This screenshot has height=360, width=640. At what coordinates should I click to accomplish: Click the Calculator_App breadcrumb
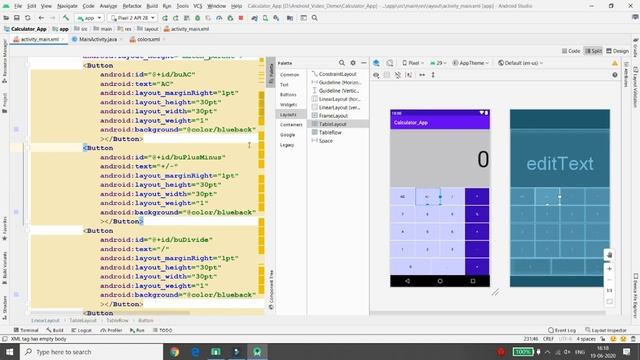[25, 29]
